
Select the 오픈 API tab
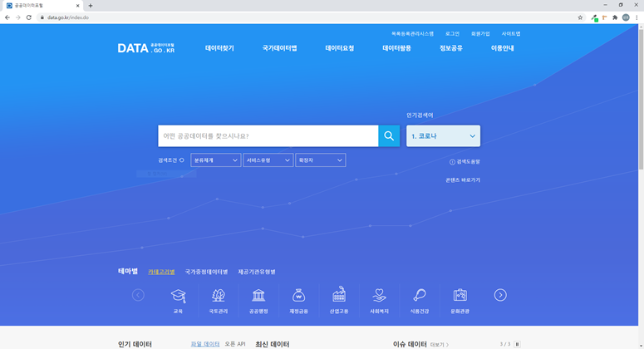pyautogui.click(x=235, y=344)
